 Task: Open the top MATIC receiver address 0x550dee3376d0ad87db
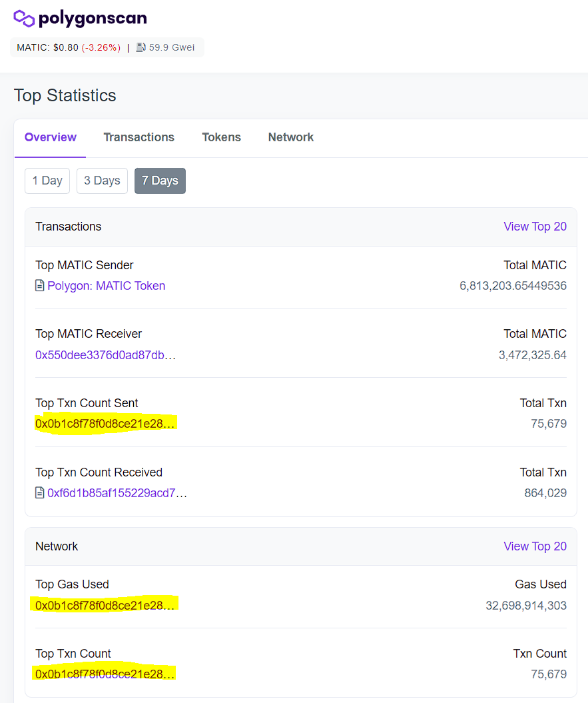point(105,355)
